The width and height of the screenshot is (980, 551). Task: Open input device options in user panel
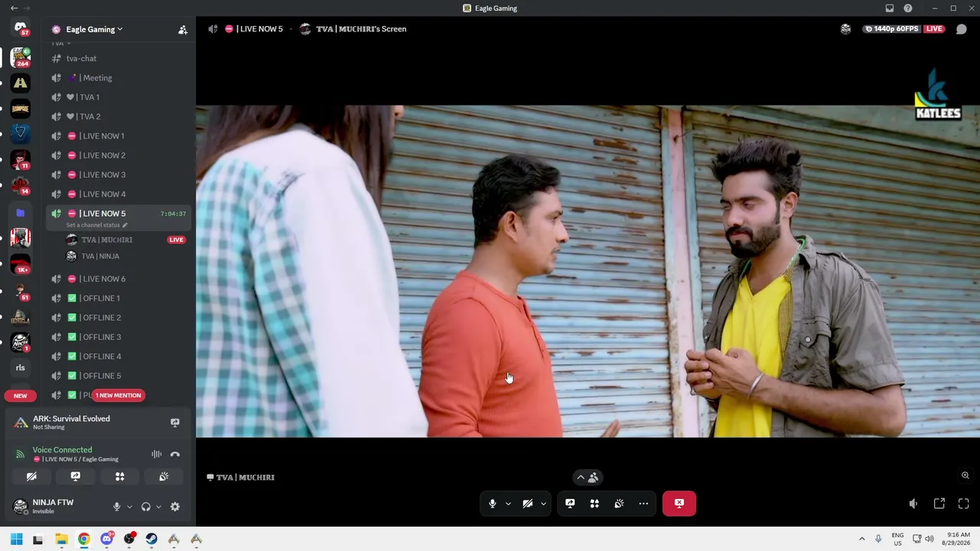tap(129, 507)
